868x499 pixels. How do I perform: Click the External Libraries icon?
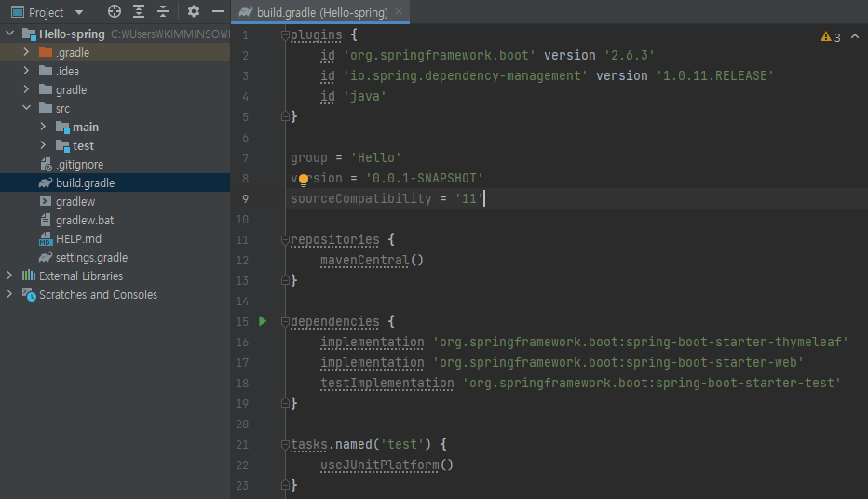28,276
